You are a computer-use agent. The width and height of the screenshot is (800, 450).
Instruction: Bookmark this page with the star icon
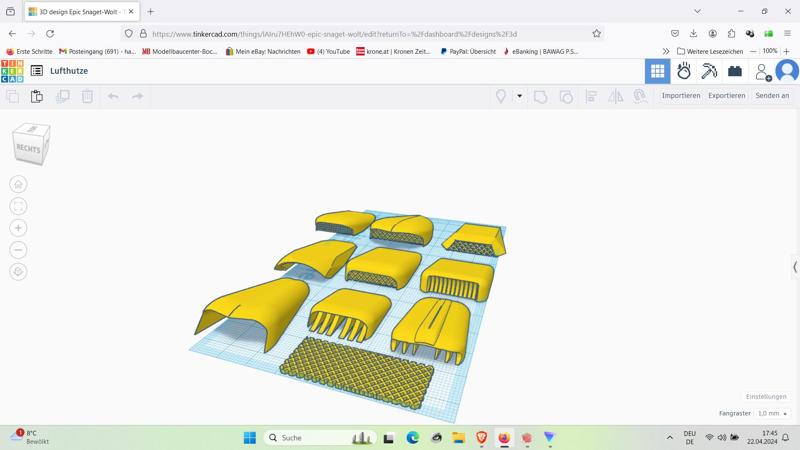(x=596, y=34)
